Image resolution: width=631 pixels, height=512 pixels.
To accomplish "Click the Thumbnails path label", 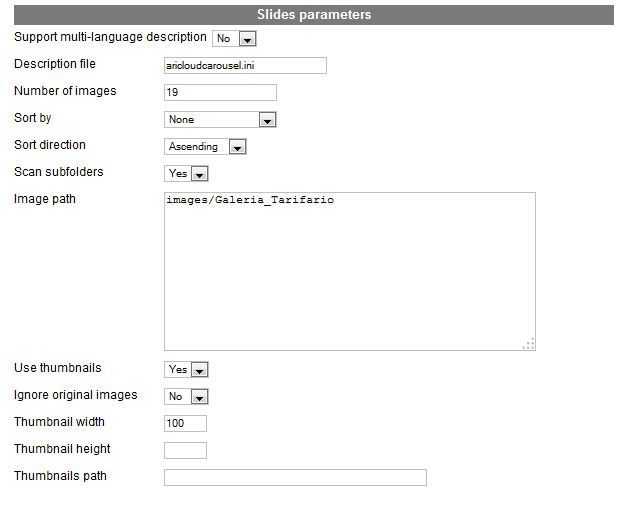I will click(60, 476).
